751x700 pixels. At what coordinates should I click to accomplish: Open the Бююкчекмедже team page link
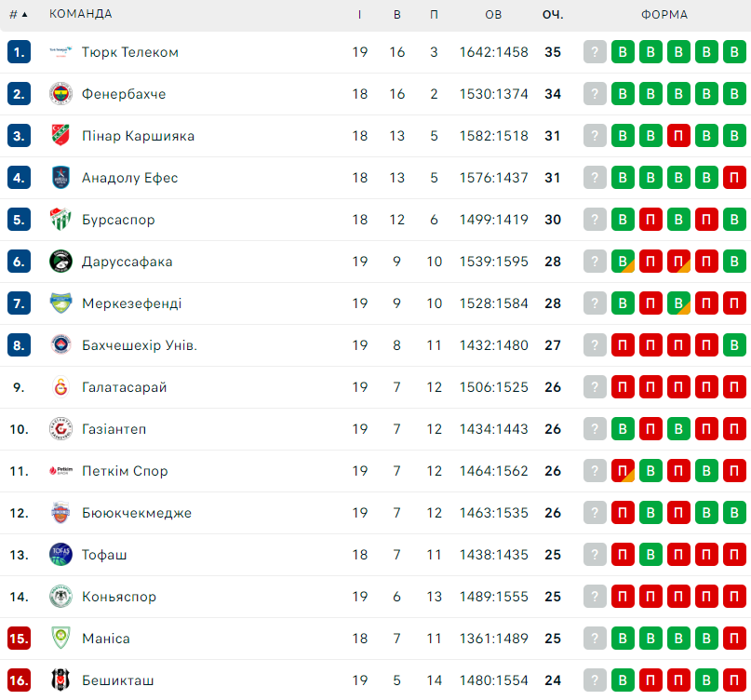(x=137, y=513)
